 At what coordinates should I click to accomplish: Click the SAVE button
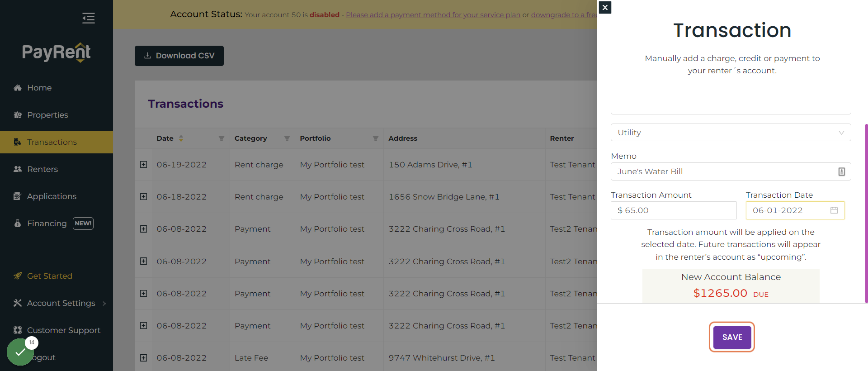click(x=732, y=337)
